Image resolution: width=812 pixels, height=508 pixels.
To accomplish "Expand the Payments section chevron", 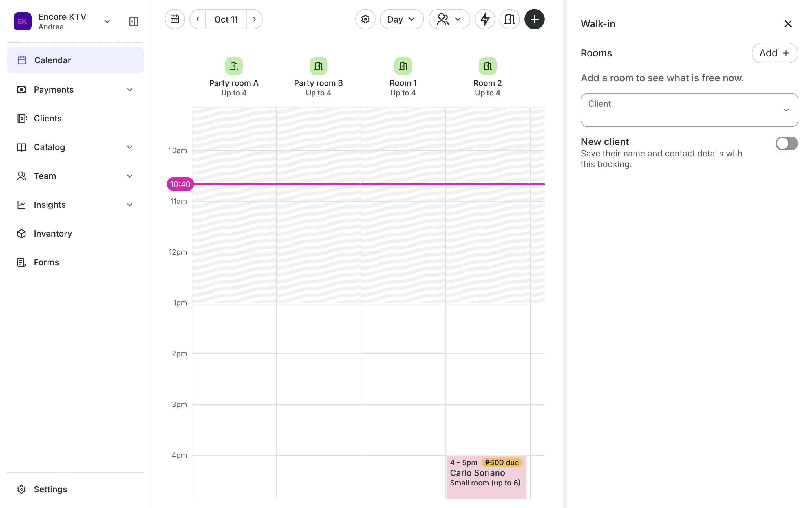I will pos(130,90).
